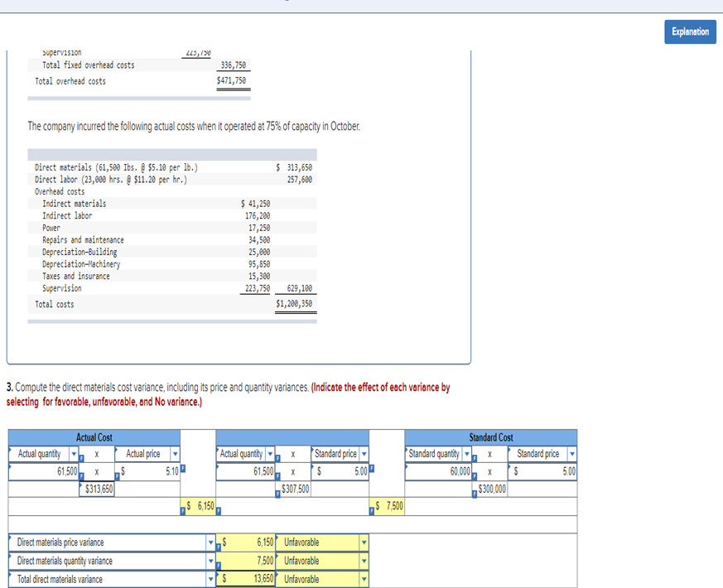Click the hint icon next to the 60,000 standard quantity
The height and width of the screenshot is (588, 723).
point(475,475)
